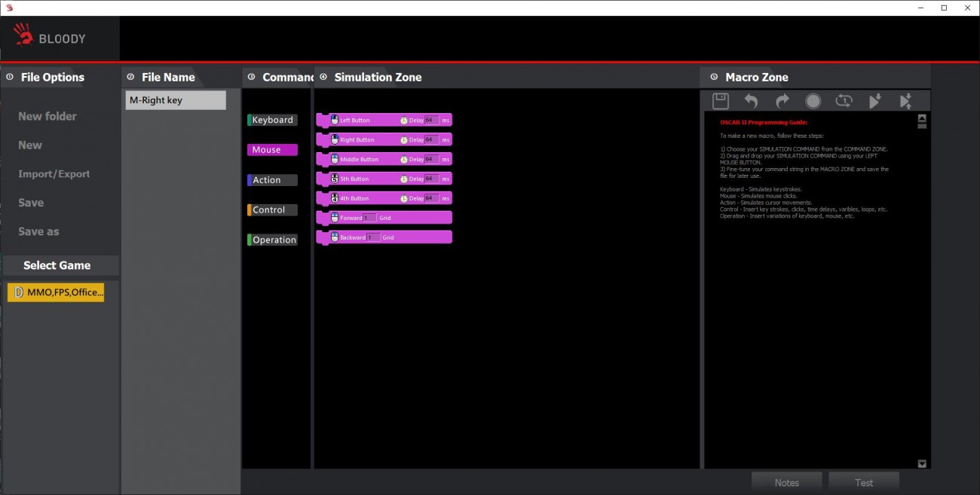980x495 pixels.
Task: Click the play with down arrow icon
Action: [x=874, y=101]
